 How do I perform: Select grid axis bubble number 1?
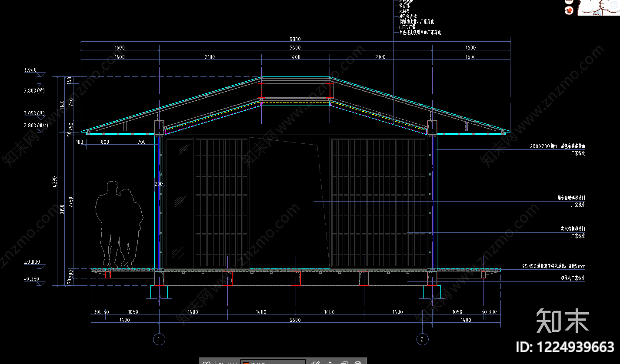pos(159,339)
